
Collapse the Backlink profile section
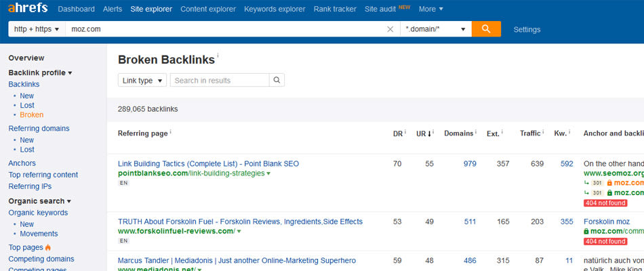pyautogui.click(x=40, y=72)
